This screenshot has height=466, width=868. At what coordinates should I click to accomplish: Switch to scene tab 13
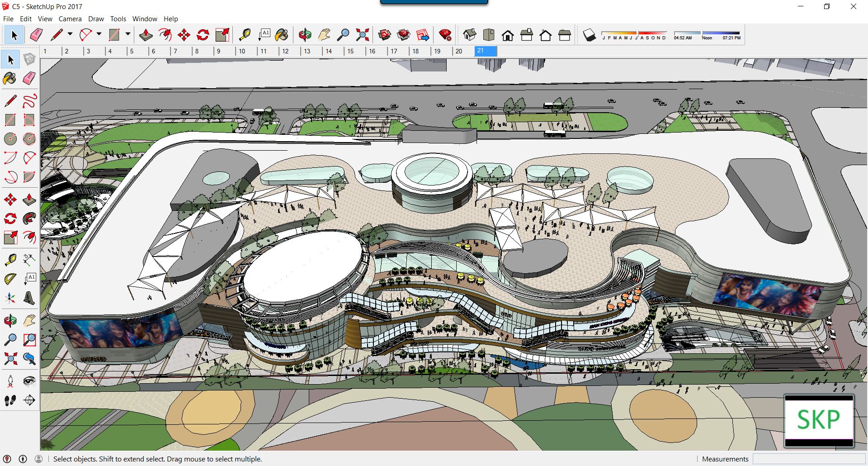click(x=307, y=51)
